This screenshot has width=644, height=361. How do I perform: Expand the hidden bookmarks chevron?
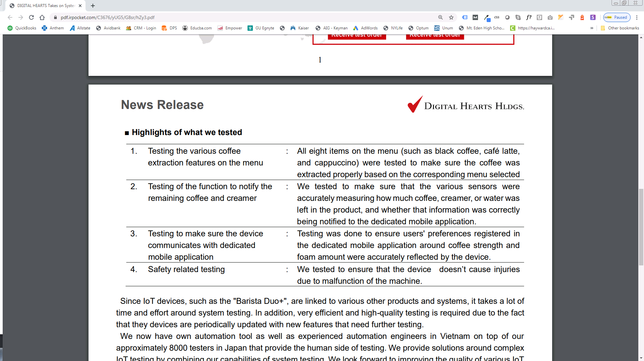(x=592, y=28)
